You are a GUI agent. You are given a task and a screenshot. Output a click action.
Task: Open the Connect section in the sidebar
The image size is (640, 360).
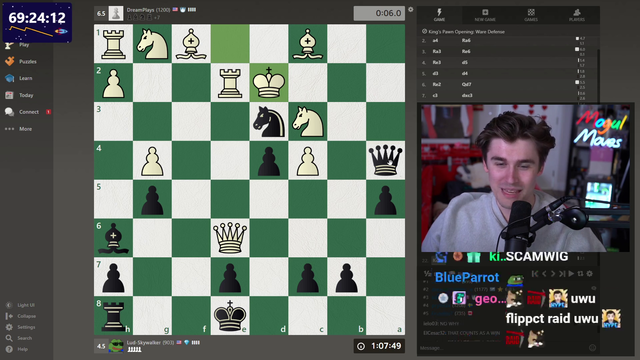point(22,112)
